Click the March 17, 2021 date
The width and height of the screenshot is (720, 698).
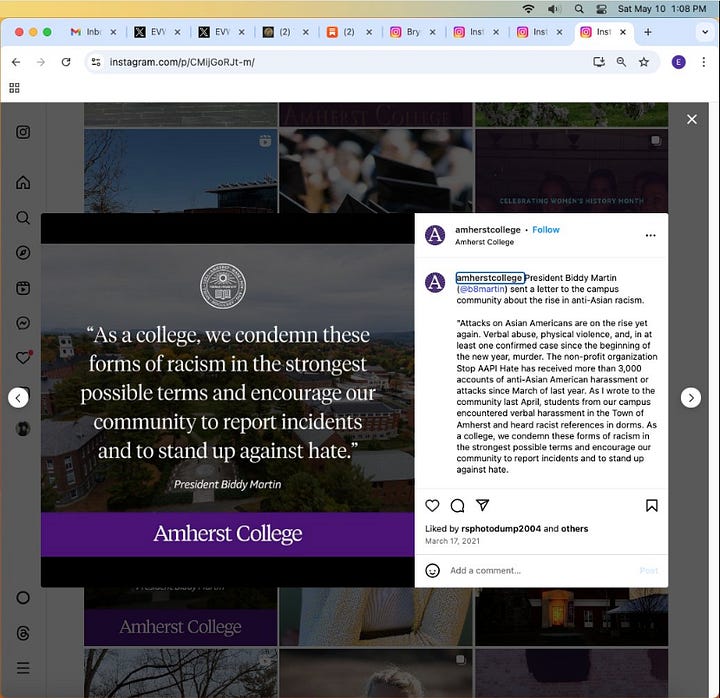click(x=452, y=541)
